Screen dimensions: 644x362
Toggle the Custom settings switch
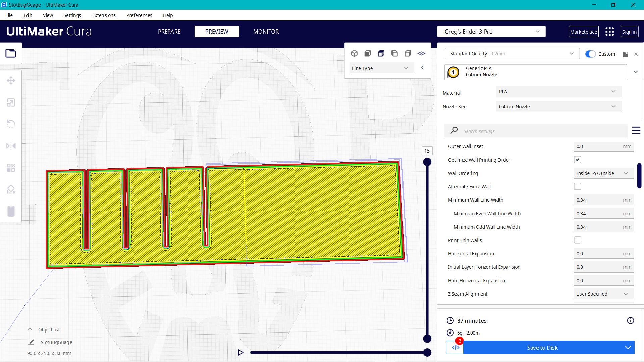tap(590, 54)
